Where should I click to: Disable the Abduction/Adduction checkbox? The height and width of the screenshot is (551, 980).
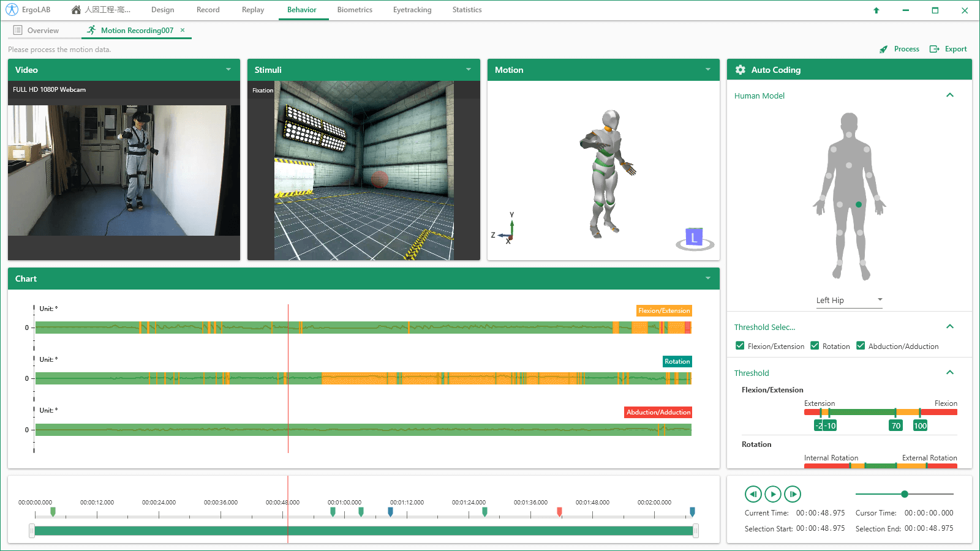pyautogui.click(x=861, y=346)
